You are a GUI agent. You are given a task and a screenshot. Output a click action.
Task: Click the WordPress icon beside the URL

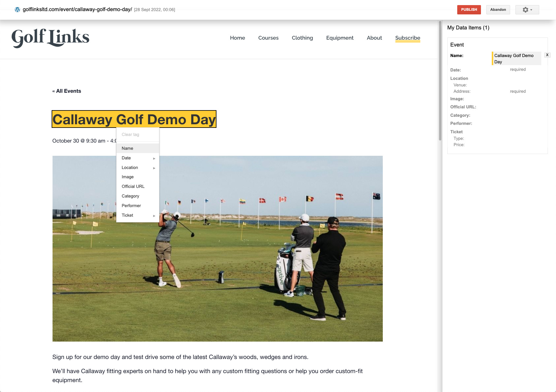click(17, 10)
